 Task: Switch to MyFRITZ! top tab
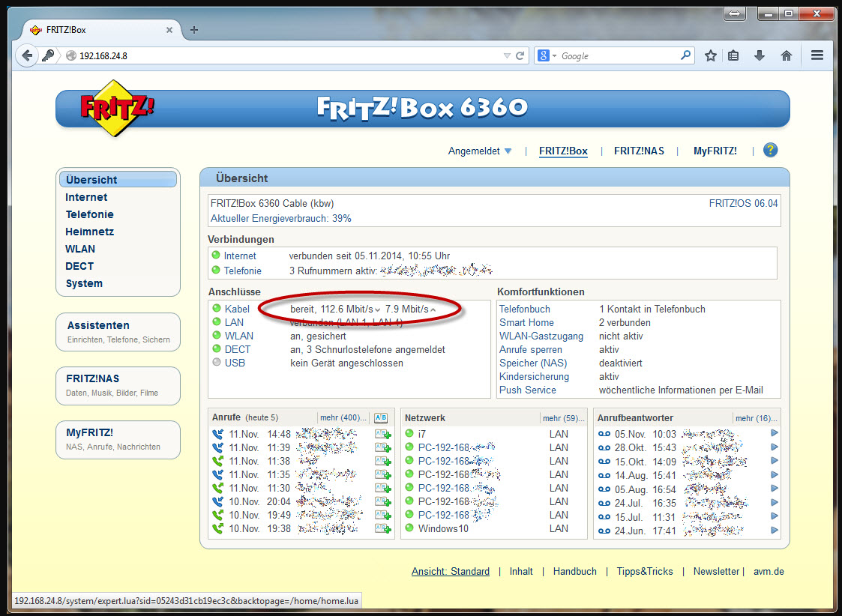715,151
